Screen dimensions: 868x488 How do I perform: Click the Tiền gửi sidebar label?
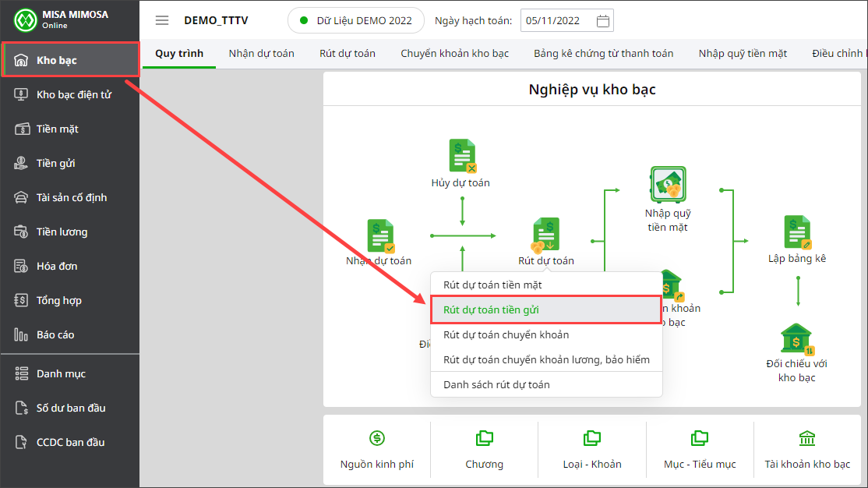[x=56, y=164]
